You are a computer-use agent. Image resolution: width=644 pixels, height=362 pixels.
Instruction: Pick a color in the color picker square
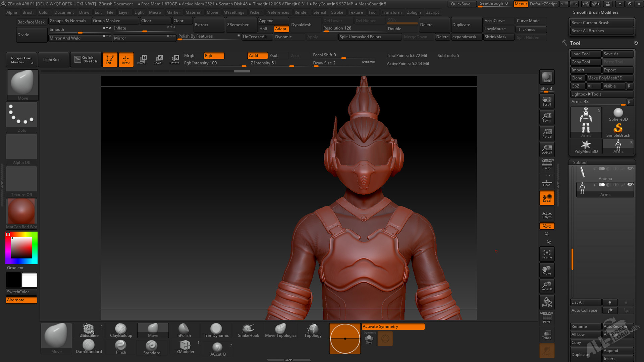[x=21, y=248]
